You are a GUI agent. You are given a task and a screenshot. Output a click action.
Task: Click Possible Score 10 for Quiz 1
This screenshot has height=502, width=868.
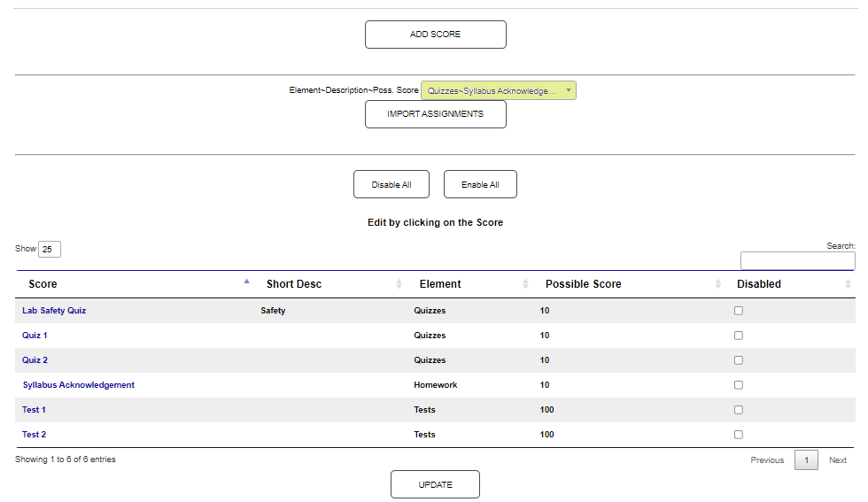click(x=545, y=336)
